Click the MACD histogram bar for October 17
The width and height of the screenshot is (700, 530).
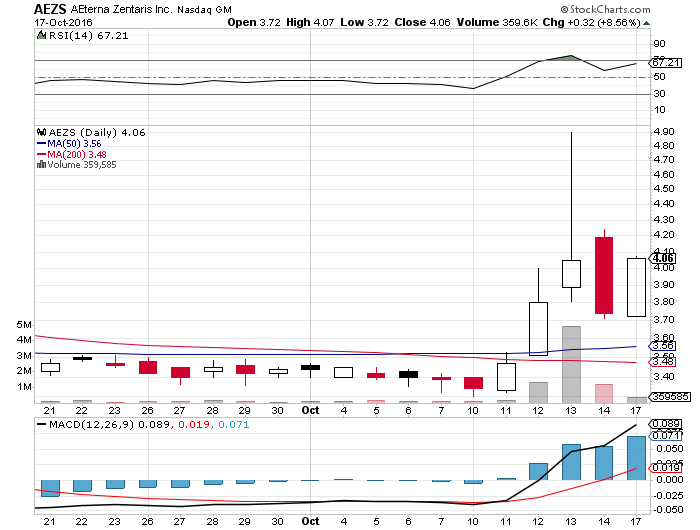click(636, 458)
